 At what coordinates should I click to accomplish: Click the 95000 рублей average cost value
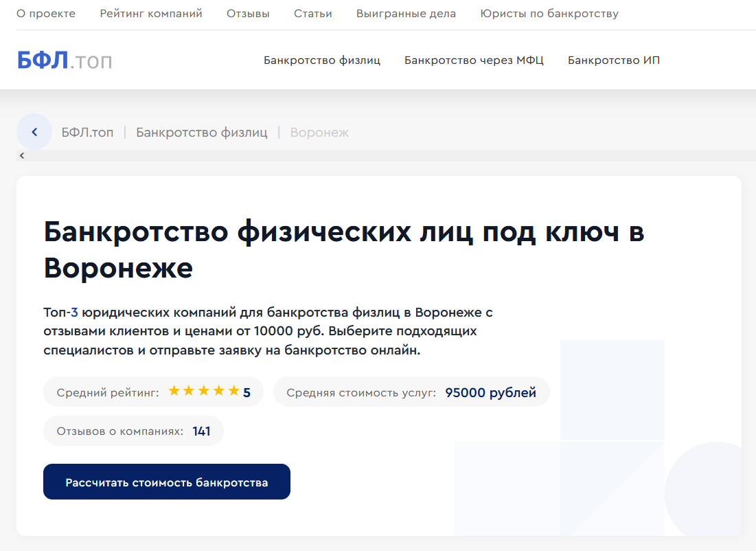490,392
